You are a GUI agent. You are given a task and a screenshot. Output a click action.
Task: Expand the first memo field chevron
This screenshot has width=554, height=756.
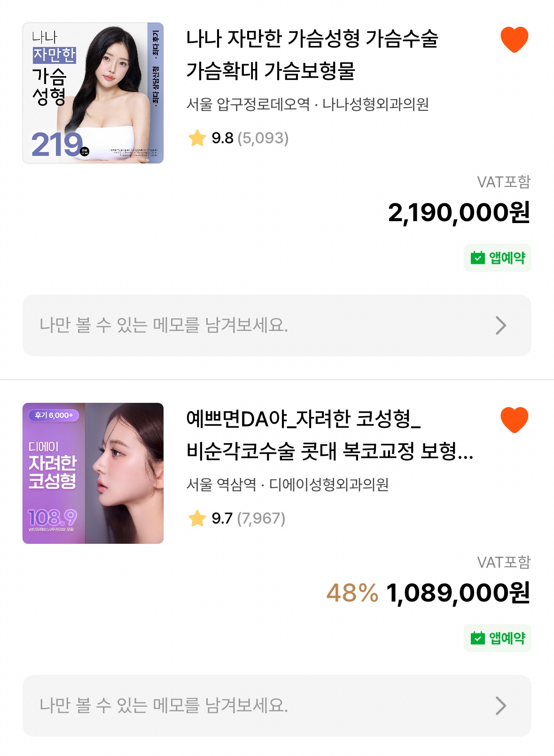pyautogui.click(x=501, y=325)
